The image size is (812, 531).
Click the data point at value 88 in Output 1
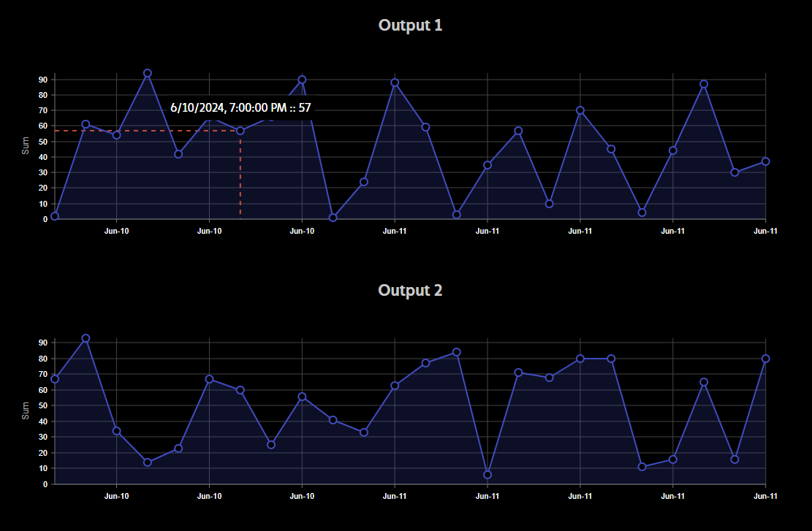[x=395, y=83]
